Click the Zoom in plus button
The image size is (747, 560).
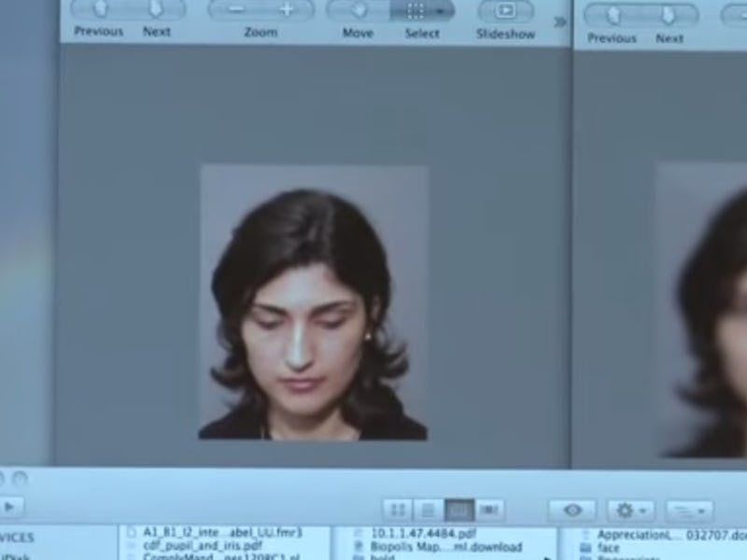point(286,10)
